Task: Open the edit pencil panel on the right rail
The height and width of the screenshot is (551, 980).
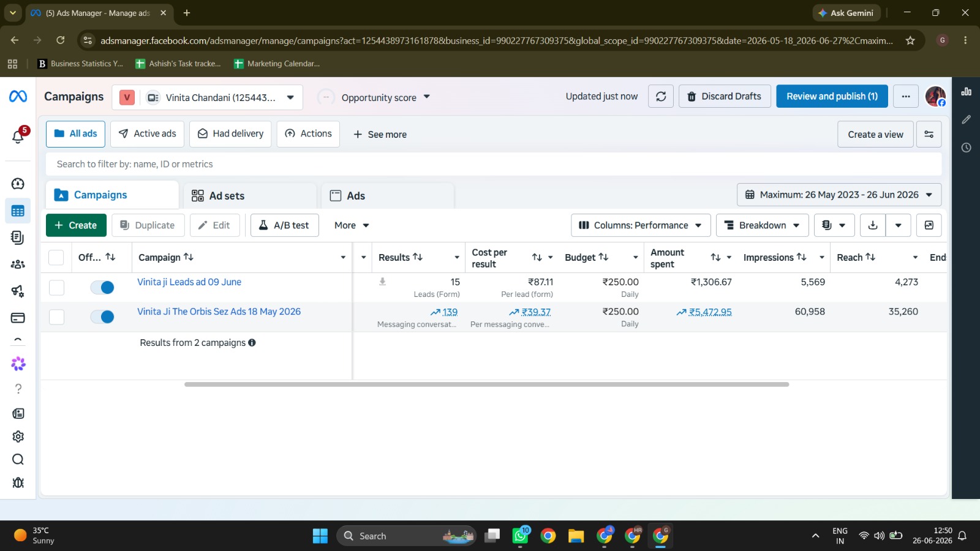Action: (x=967, y=120)
